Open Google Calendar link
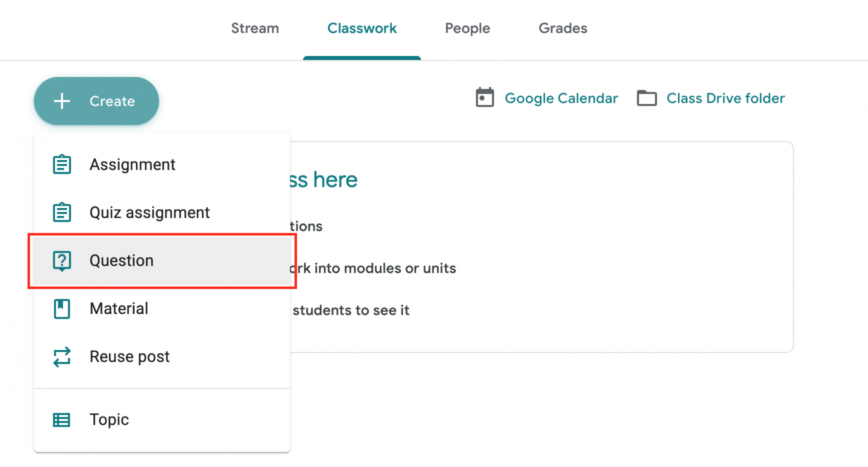 pyautogui.click(x=561, y=98)
